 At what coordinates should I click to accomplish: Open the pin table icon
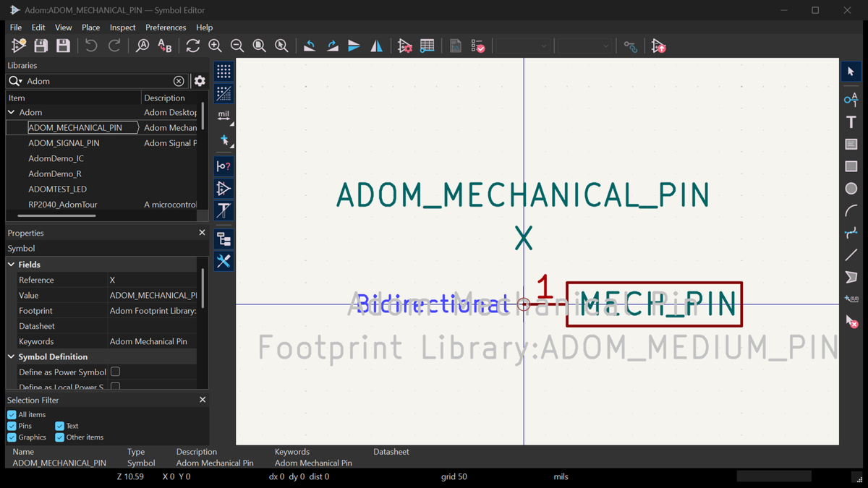pyautogui.click(x=427, y=46)
